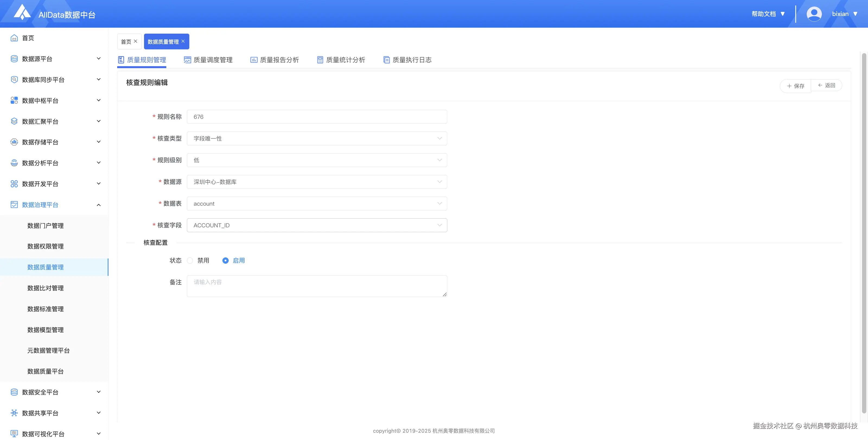Screen dimensions: 868x440
Task: Click the 数据源平台 database icon
Action: (14, 59)
